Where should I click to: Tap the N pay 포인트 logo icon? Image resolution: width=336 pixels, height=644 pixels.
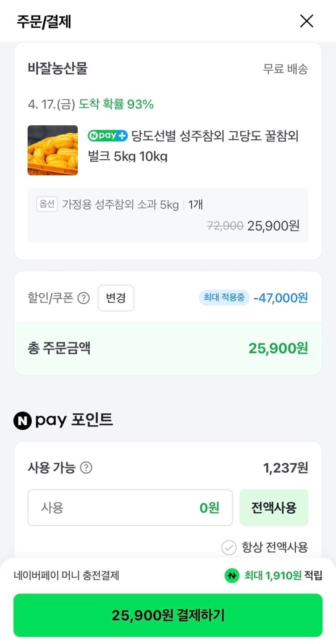(22, 420)
